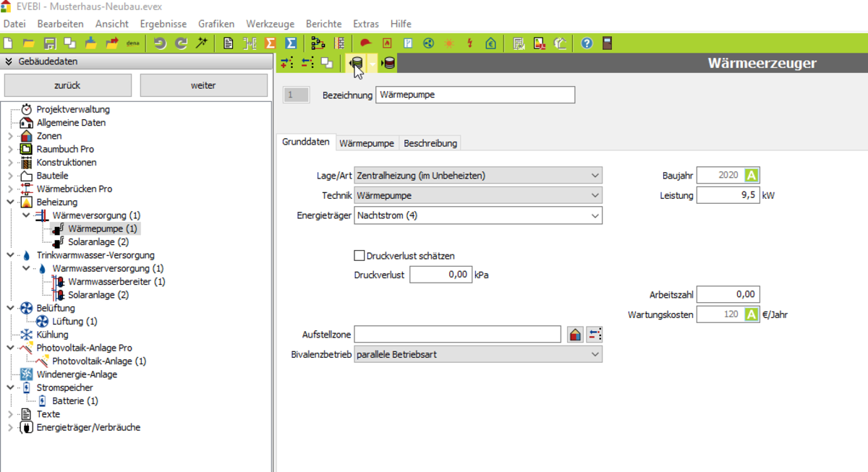The width and height of the screenshot is (868, 472).
Task: Toggle the green A button next to Baujahr
Action: [x=752, y=176]
